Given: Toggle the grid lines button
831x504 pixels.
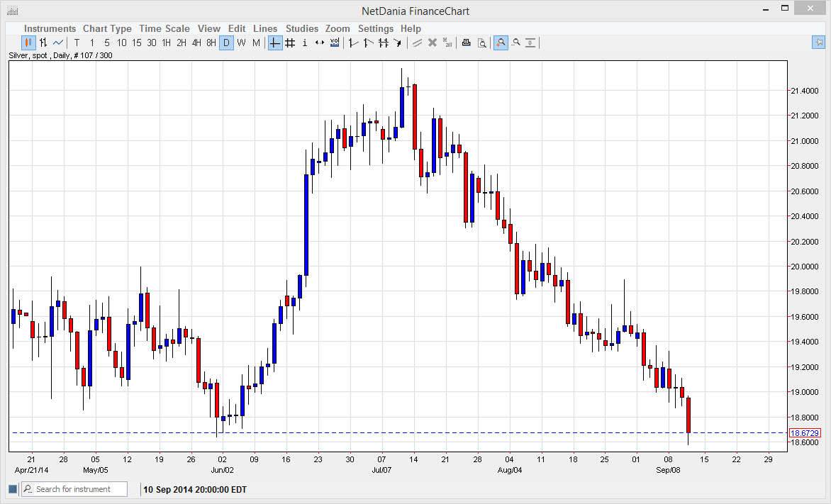Looking at the screenshot, I should coord(290,43).
